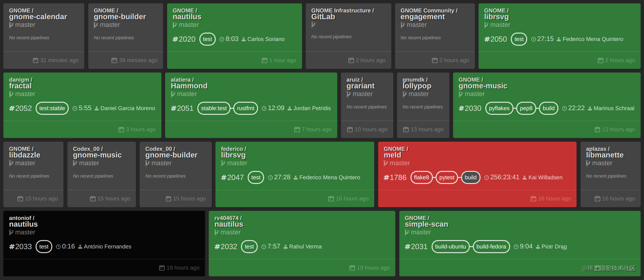Click the calendar icon on antoniof nautilus card
This screenshot has height=280, width=644.
(x=161, y=268)
